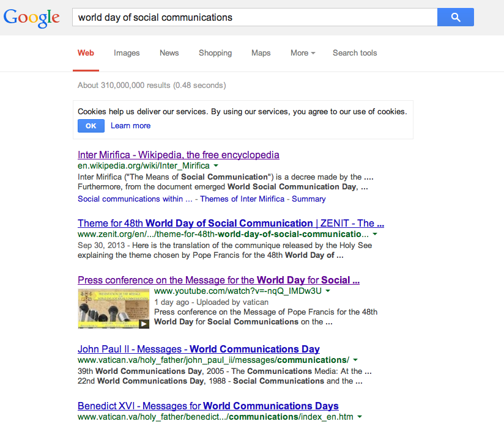Expand the zenit.org result options arrow
The width and height of the screenshot is (504, 424).
coord(375,234)
